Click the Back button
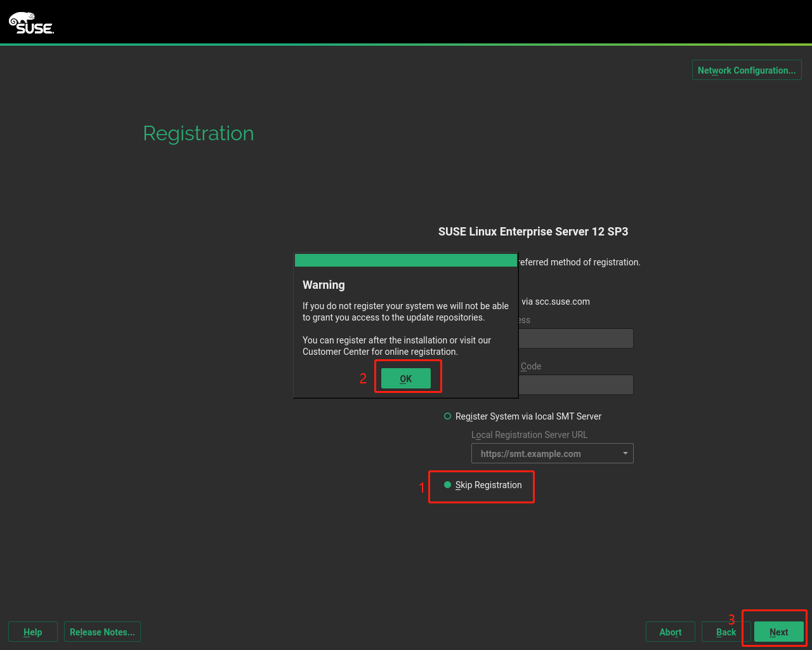 tap(726, 632)
